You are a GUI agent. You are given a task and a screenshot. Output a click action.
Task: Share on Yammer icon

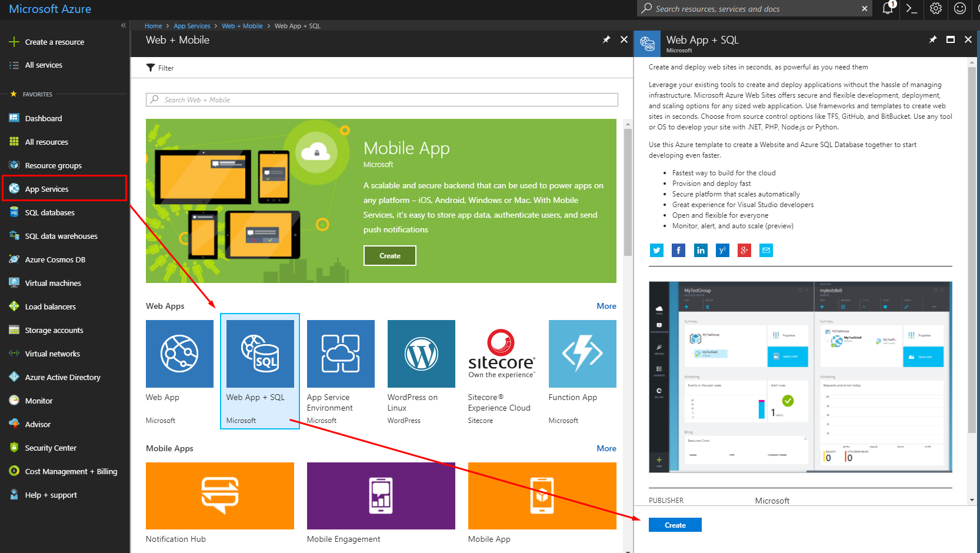pos(722,251)
